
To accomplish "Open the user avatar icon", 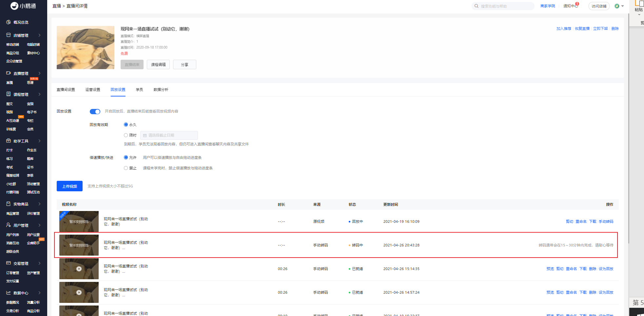I will (x=617, y=6).
